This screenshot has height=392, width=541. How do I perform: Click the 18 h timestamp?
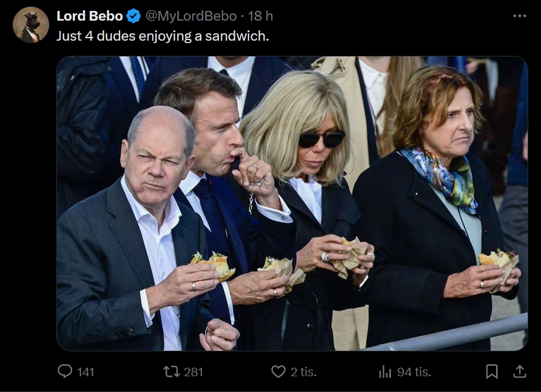pos(260,16)
